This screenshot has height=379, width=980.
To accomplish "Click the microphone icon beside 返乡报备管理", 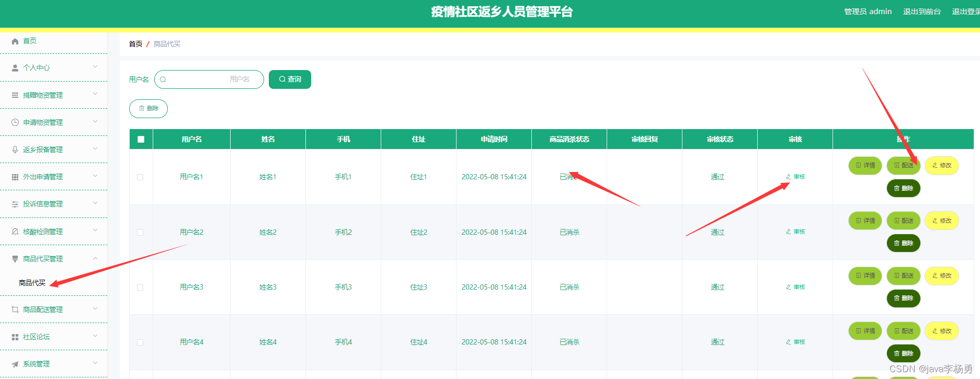I will point(15,150).
